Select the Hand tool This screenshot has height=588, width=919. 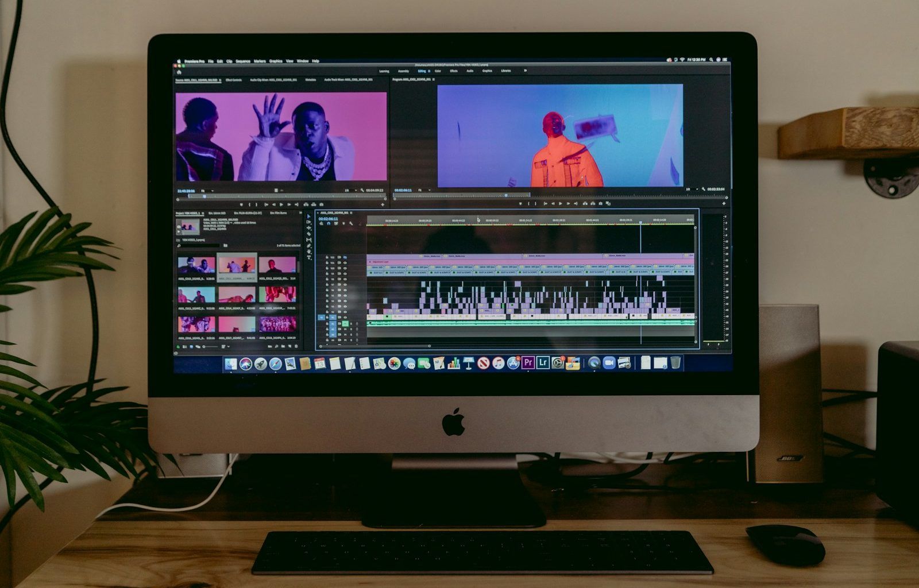(x=308, y=252)
